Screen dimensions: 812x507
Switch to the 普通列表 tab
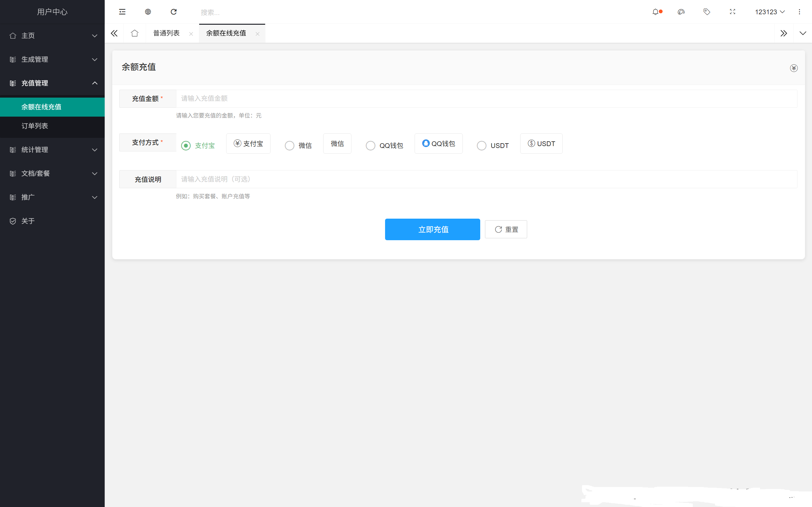[167, 33]
